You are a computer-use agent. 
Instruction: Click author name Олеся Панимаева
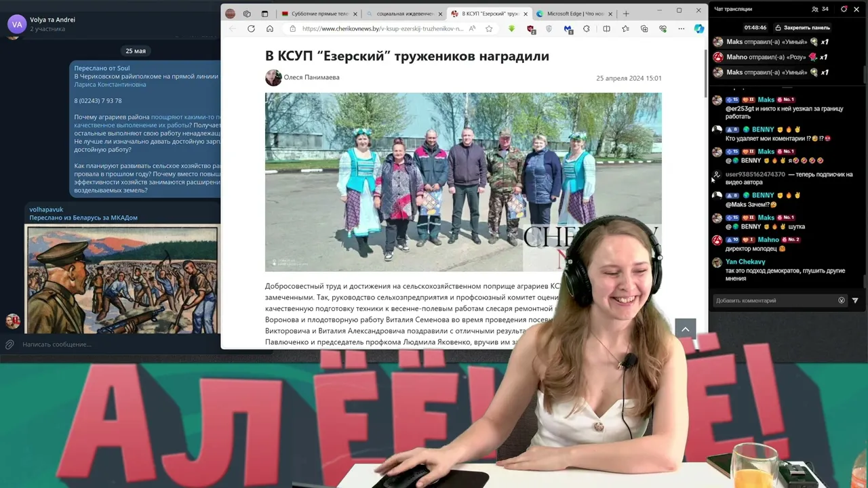[311, 77]
